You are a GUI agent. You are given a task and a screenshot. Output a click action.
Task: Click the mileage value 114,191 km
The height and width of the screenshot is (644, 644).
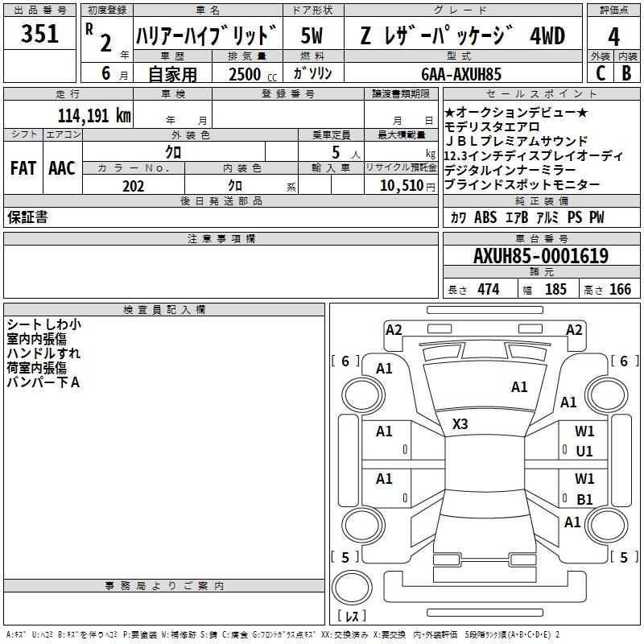pos(94,115)
